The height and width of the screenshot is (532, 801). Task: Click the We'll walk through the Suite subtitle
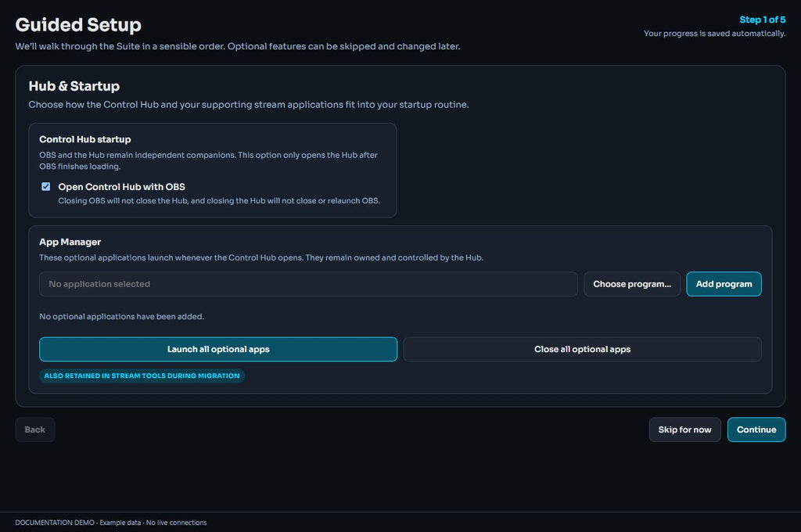click(238, 46)
